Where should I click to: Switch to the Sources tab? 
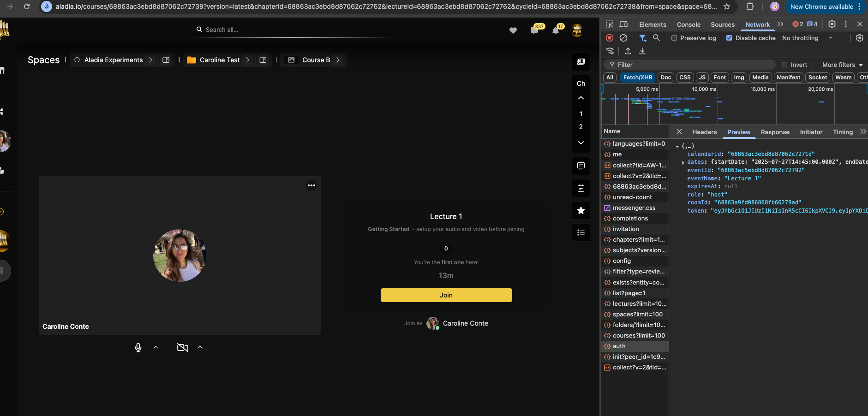click(x=723, y=24)
